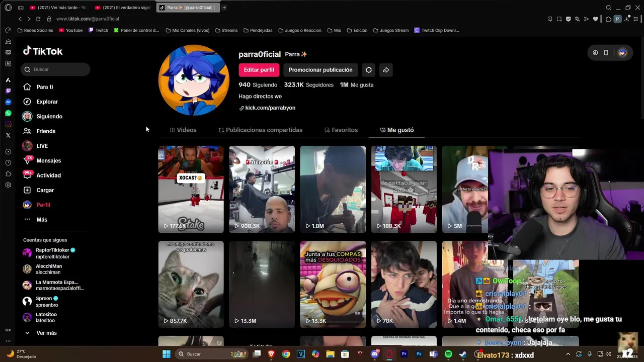Click 323.1K Seguidores count
Viewport: 644px width, 362px height.
tap(308, 85)
